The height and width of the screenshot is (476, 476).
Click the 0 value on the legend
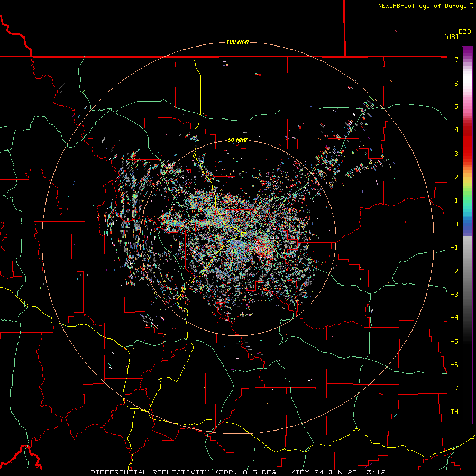click(x=456, y=224)
